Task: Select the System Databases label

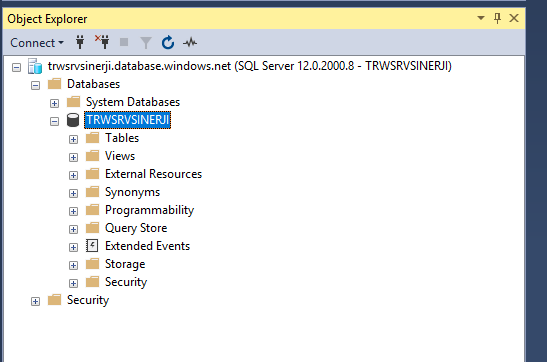Action: [x=133, y=102]
